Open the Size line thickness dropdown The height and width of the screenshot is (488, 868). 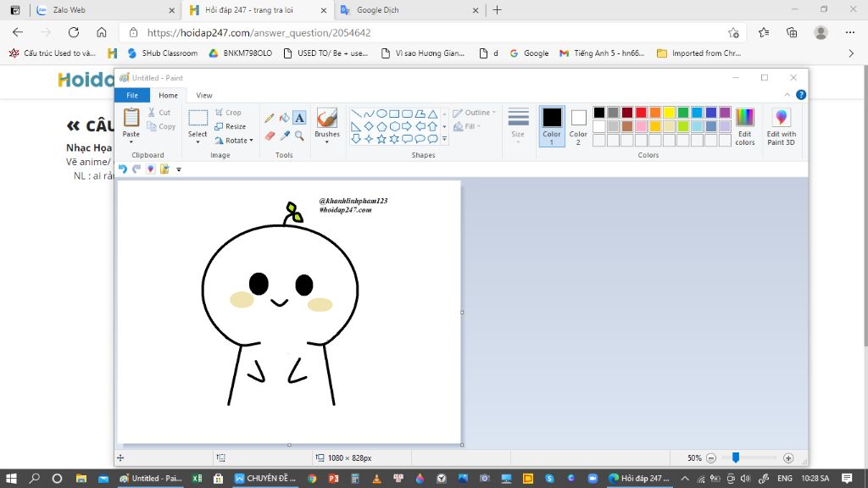pyautogui.click(x=518, y=127)
